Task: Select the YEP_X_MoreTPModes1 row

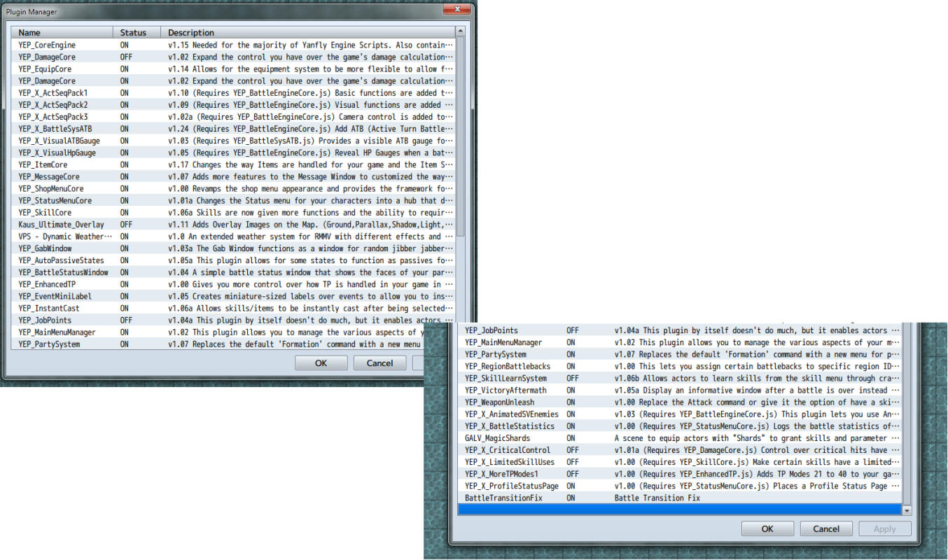Action: click(x=680, y=474)
